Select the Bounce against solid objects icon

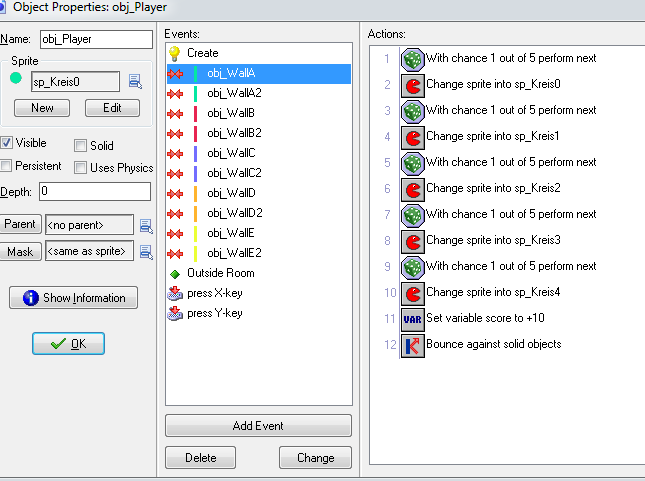click(x=412, y=345)
